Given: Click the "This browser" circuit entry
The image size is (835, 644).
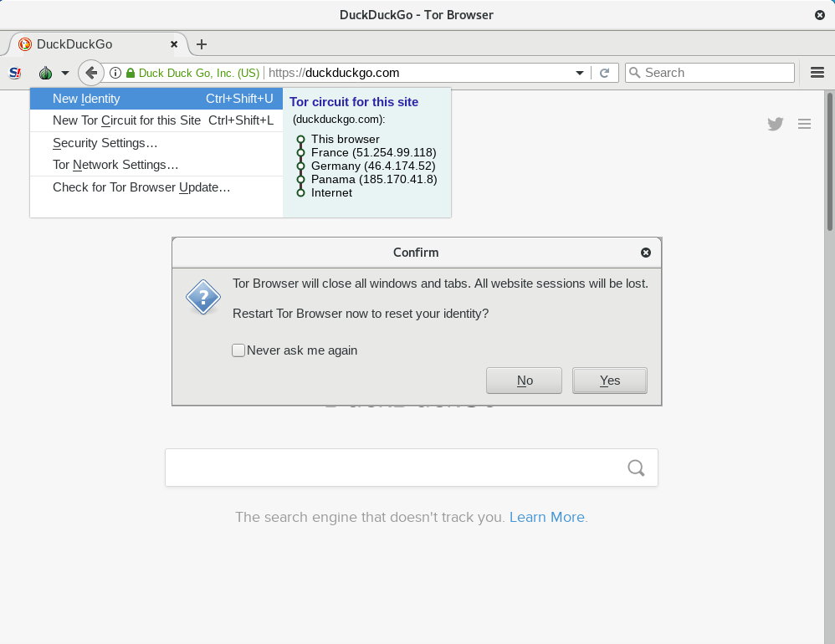Looking at the screenshot, I should [x=345, y=140].
